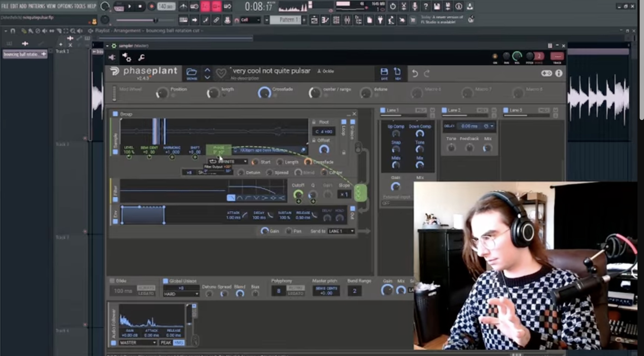The image size is (644, 356).
Task: Toggle the Lane 1 enable checkbox
Action: point(383,110)
